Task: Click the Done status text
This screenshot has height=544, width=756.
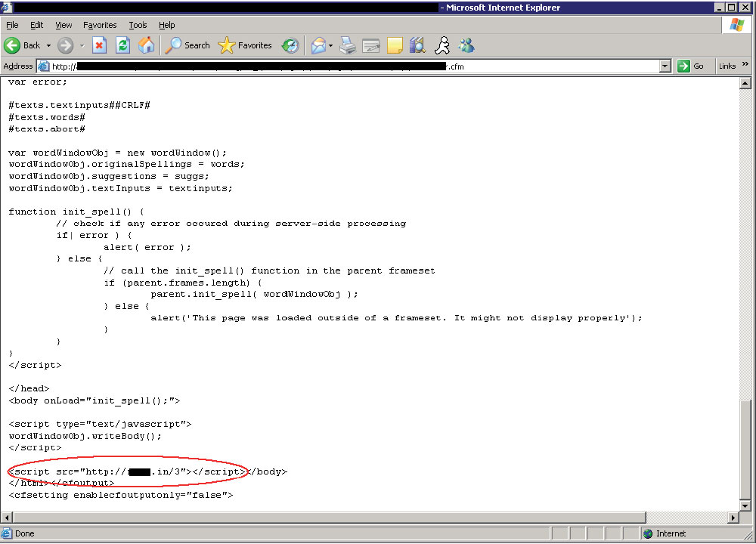Action: tap(25, 533)
